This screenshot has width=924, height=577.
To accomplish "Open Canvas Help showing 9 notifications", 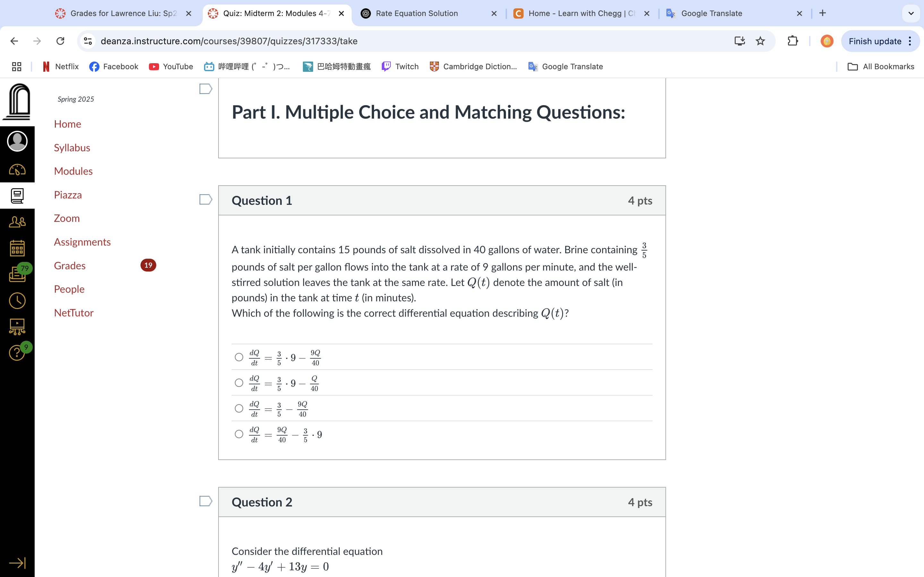I will tap(17, 353).
